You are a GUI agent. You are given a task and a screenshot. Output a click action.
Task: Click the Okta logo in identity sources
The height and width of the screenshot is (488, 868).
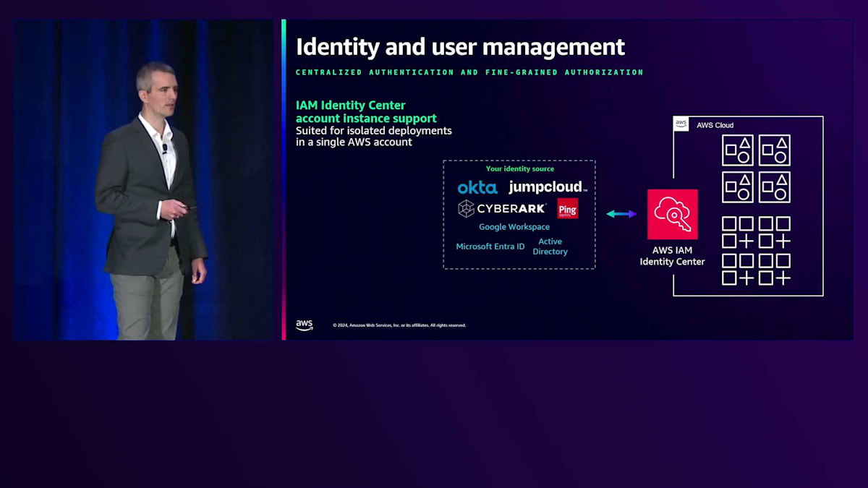coord(477,188)
